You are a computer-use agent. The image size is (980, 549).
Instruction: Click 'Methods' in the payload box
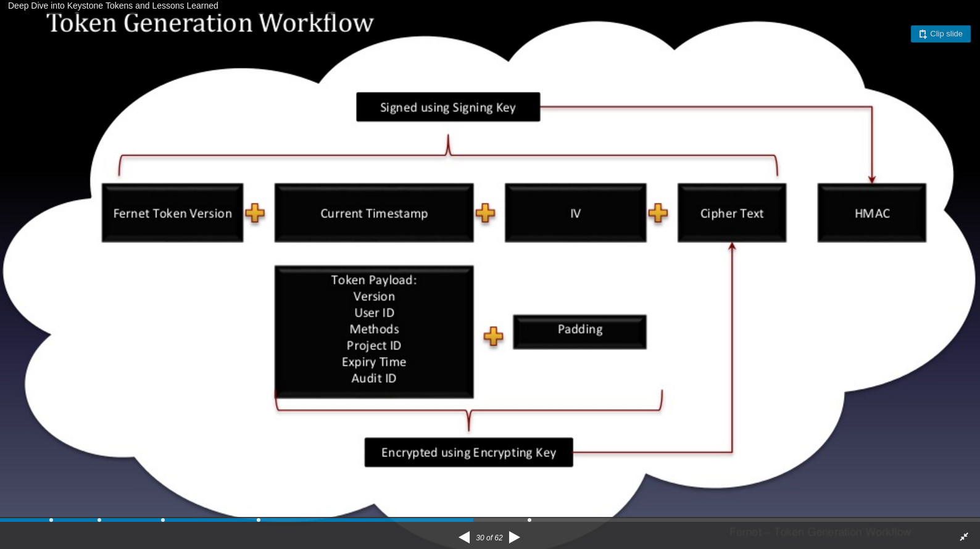pyautogui.click(x=374, y=329)
